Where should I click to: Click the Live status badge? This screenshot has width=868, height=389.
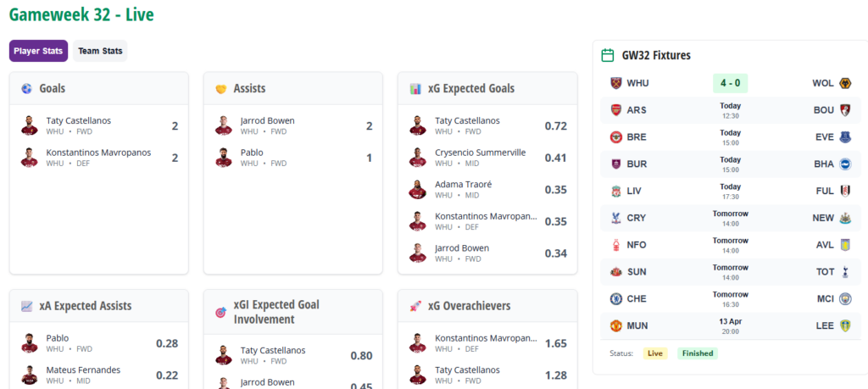click(x=654, y=353)
